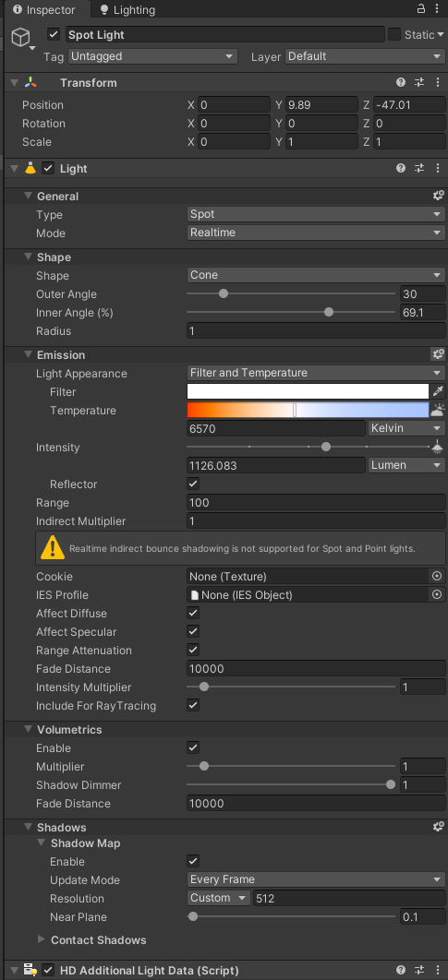The height and width of the screenshot is (980, 448).
Task: Open Light component context menu
Action: tap(437, 168)
